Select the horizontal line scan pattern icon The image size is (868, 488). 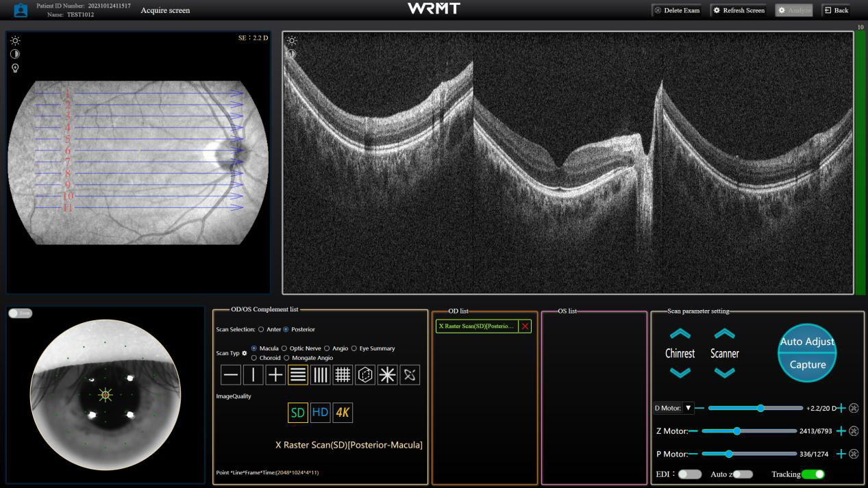click(231, 375)
